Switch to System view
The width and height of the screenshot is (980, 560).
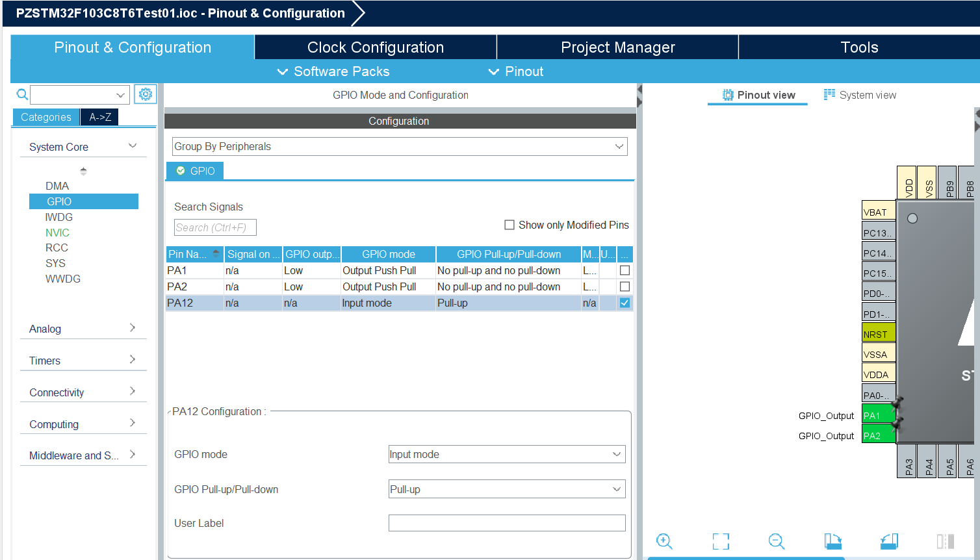[860, 95]
